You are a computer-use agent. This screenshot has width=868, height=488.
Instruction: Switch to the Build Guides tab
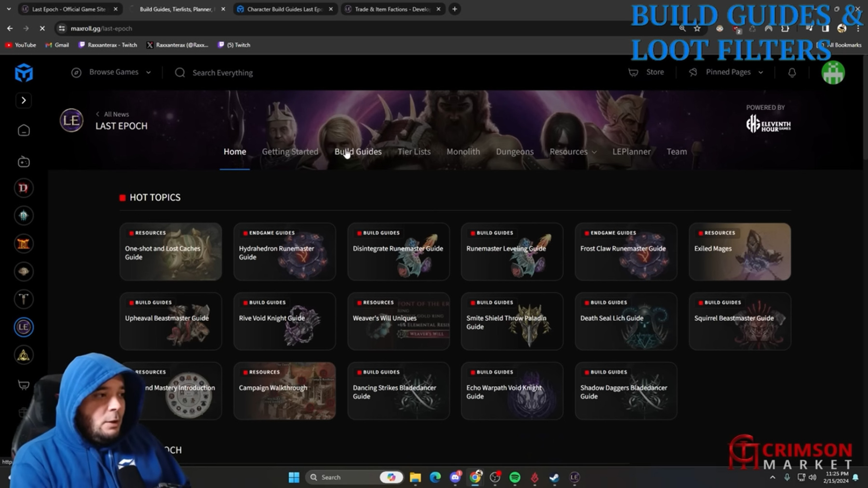(x=358, y=152)
